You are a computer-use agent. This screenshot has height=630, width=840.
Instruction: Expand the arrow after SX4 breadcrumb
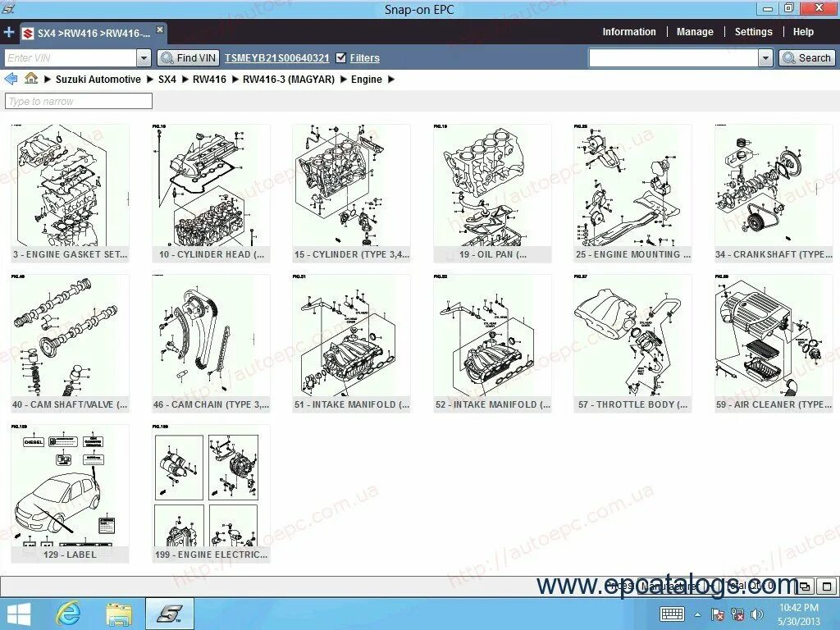[185, 80]
